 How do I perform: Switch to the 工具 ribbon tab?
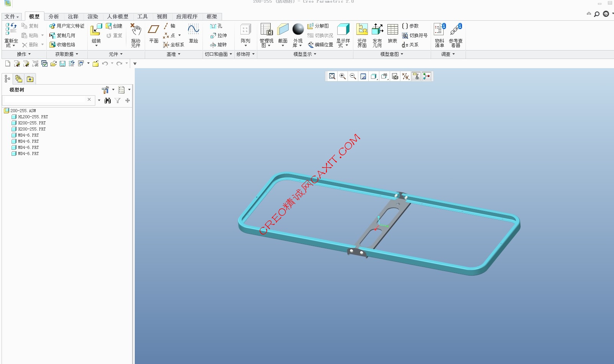tap(142, 16)
